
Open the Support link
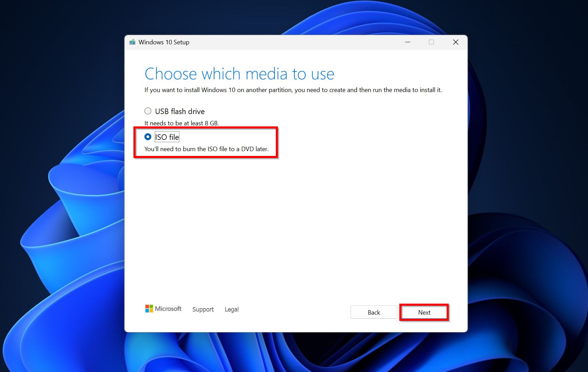point(203,309)
